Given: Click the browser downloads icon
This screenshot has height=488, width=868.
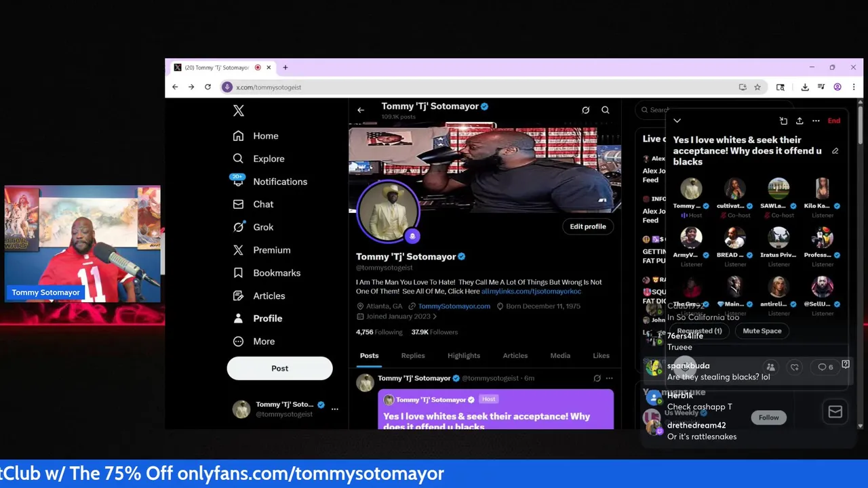Looking at the screenshot, I should click(805, 87).
